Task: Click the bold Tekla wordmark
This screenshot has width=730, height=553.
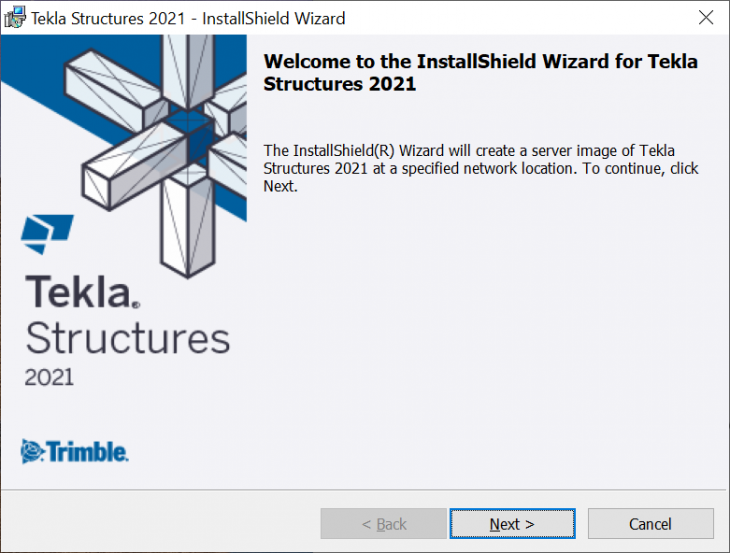Action: (82, 292)
